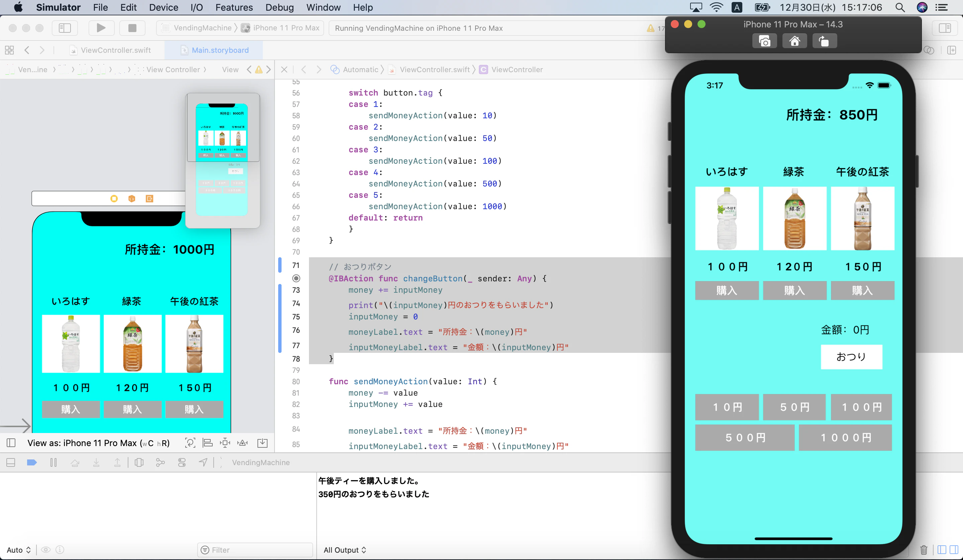
Task: Open Environment Overrides icon in debug bar
Action: [182, 462]
